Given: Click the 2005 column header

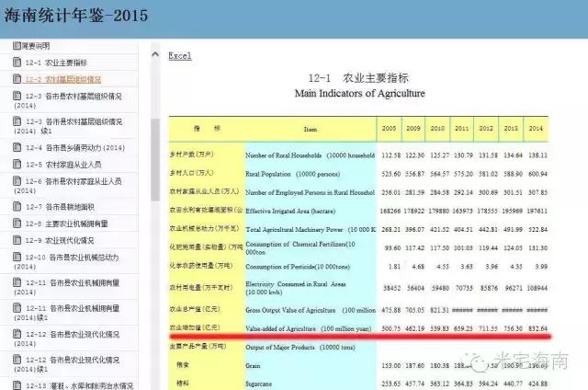Looking at the screenshot, I should pos(389,129).
